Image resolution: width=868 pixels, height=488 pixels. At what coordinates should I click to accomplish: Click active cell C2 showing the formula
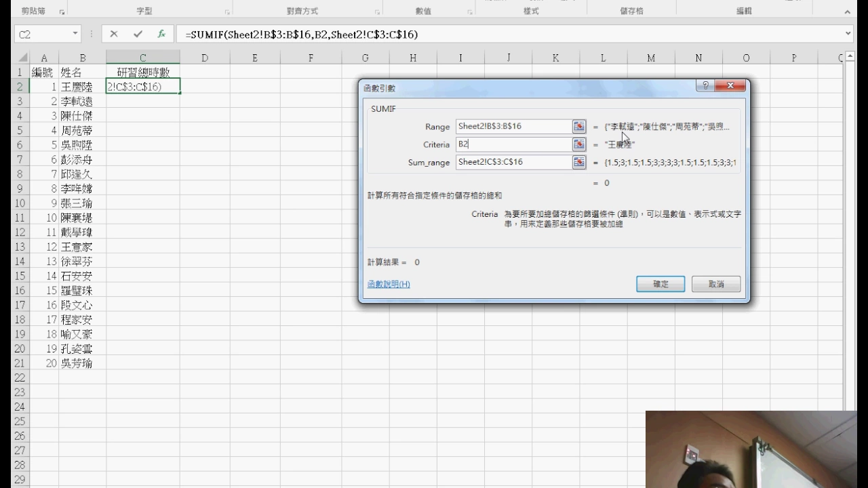pyautogui.click(x=143, y=87)
